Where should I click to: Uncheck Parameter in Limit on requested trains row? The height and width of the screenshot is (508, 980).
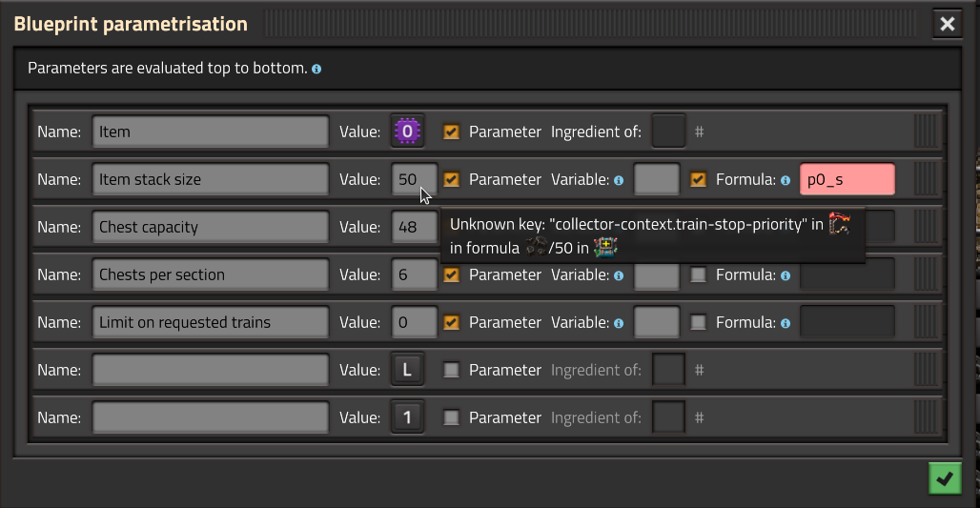(x=451, y=322)
